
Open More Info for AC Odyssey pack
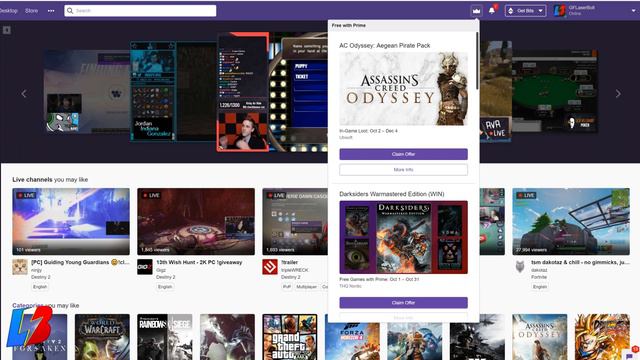click(403, 169)
